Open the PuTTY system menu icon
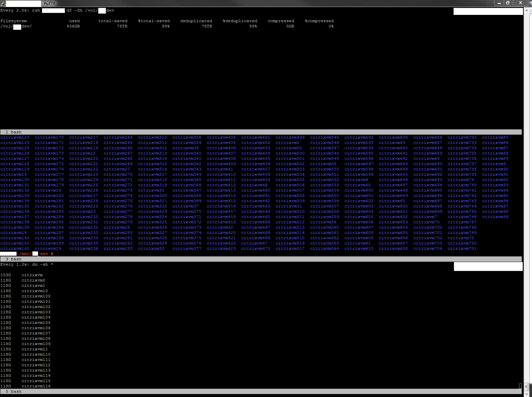532x397 pixels. (x=3, y=3)
